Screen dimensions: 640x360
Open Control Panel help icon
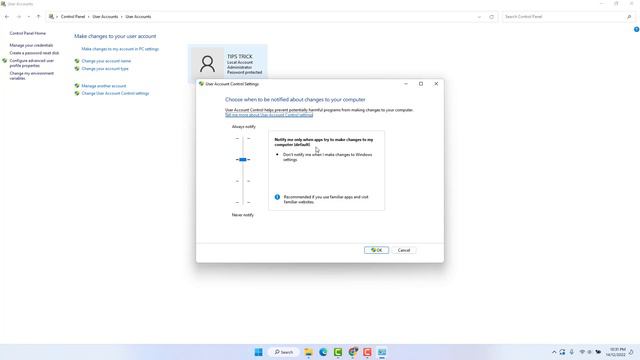636,29
